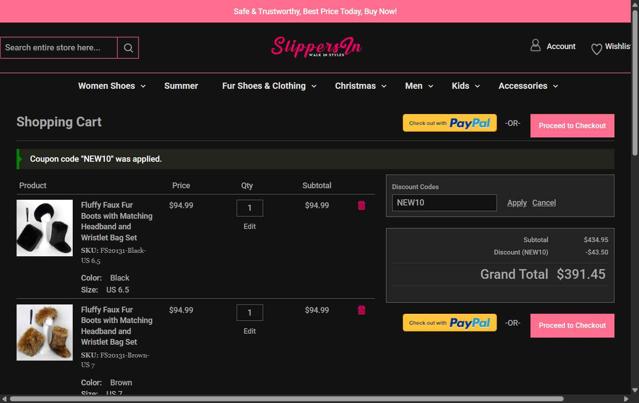Click top Check out with PayPal button
Screen dimensions: 639x403
(x=450, y=123)
